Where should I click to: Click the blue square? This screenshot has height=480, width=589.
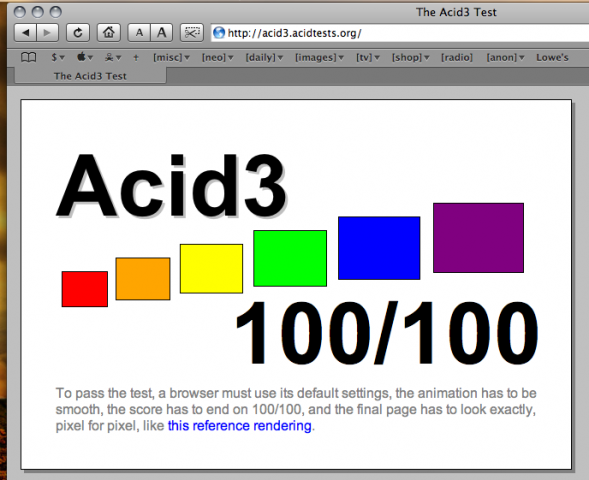[379, 248]
